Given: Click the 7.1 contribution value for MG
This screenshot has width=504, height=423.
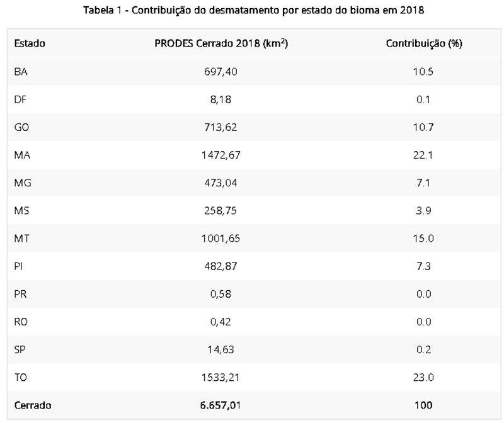Looking at the screenshot, I should click(424, 183).
